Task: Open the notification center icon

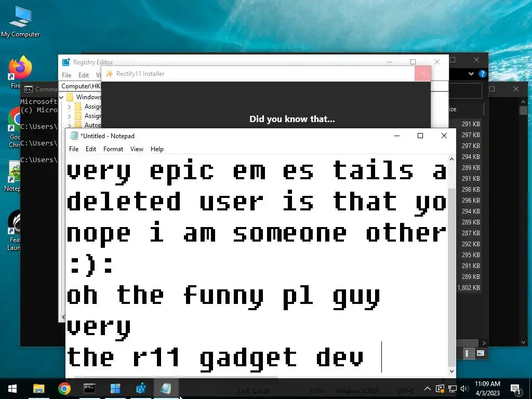Action: click(x=516, y=389)
